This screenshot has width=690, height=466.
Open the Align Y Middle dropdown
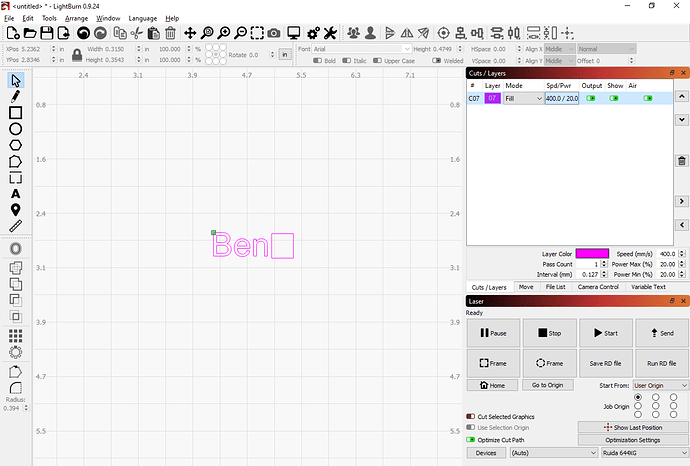pyautogui.click(x=560, y=61)
